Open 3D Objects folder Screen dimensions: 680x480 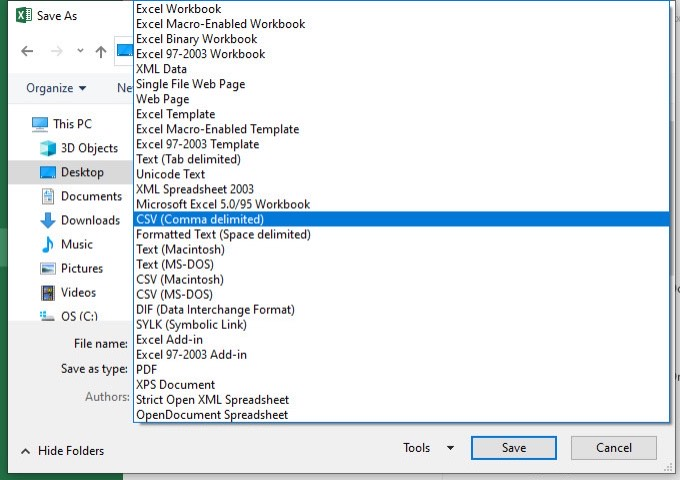(x=89, y=148)
